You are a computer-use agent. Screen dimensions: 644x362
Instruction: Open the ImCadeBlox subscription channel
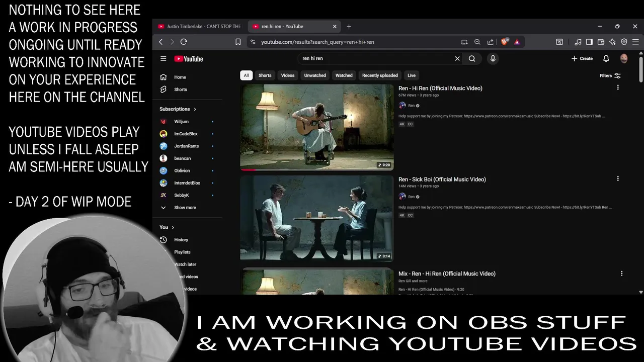pos(187,134)
